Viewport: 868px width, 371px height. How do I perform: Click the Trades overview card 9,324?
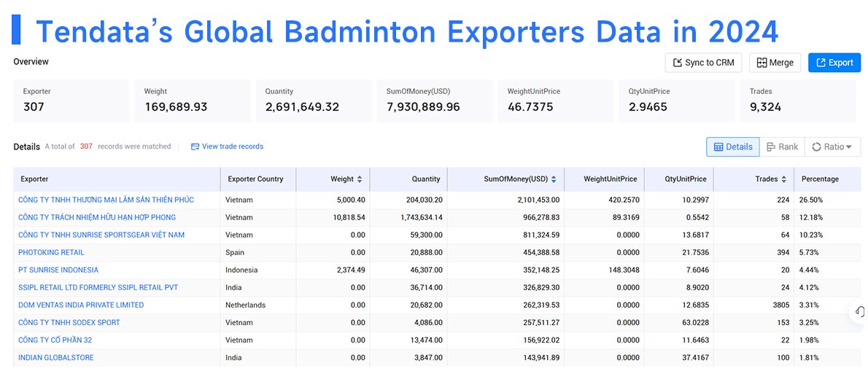click(x=798, y=101)
